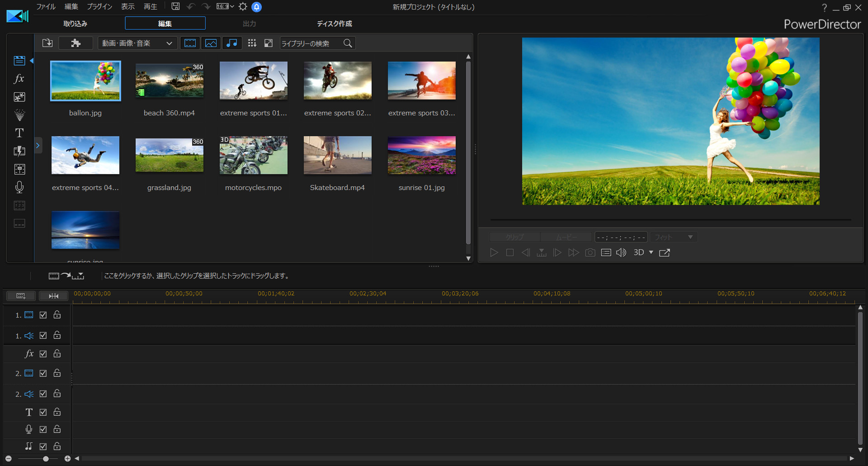Open the Transition Room icon
Screen dimensions: 868x466
(x=19, y=151)
